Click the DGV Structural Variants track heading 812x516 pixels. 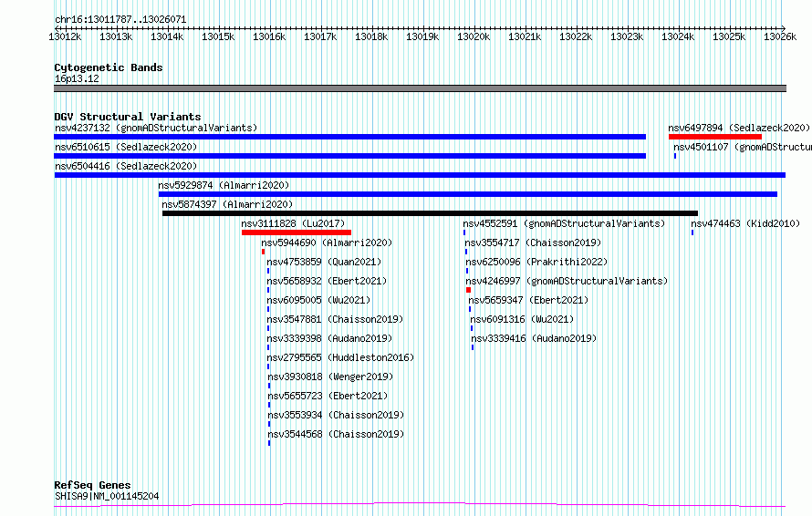tap(128, 117)
